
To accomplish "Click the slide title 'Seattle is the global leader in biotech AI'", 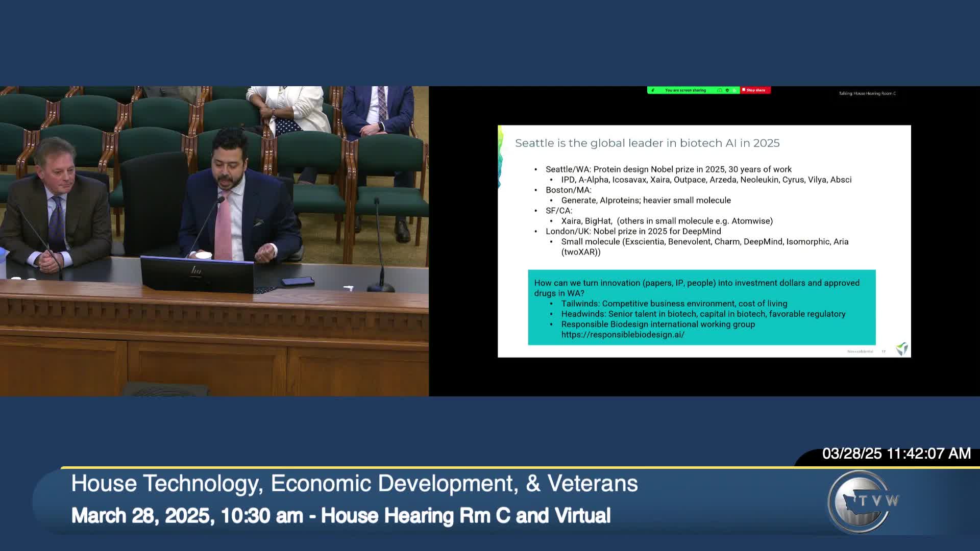I will pos(647,143).
